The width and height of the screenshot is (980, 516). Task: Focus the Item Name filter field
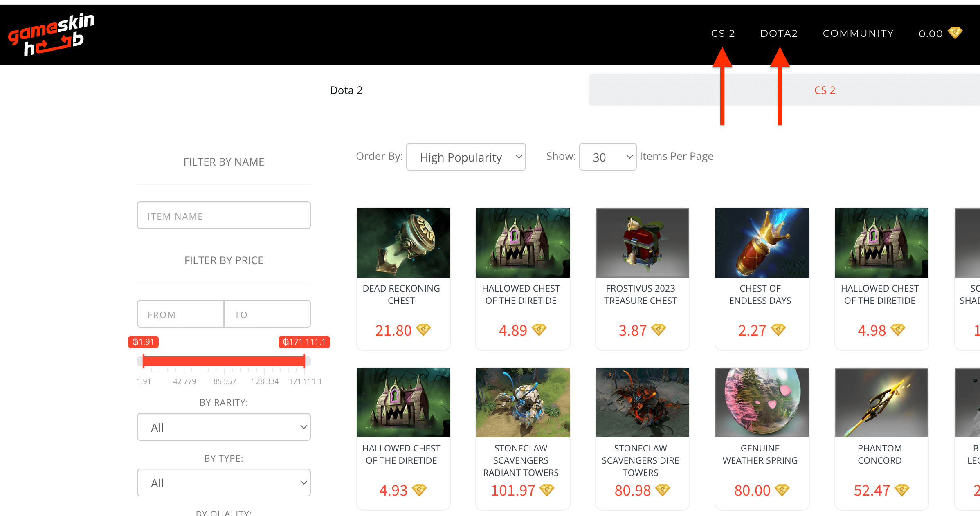pyautogui.click(x=224, y=215)
